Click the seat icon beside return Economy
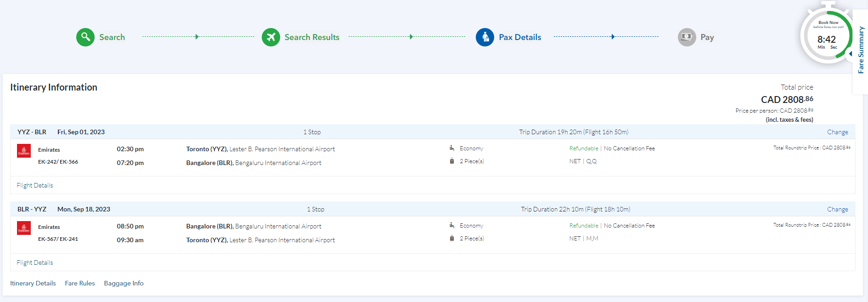Screen dimensions: 868x302 pyautogui.click(x=452, y=225)
